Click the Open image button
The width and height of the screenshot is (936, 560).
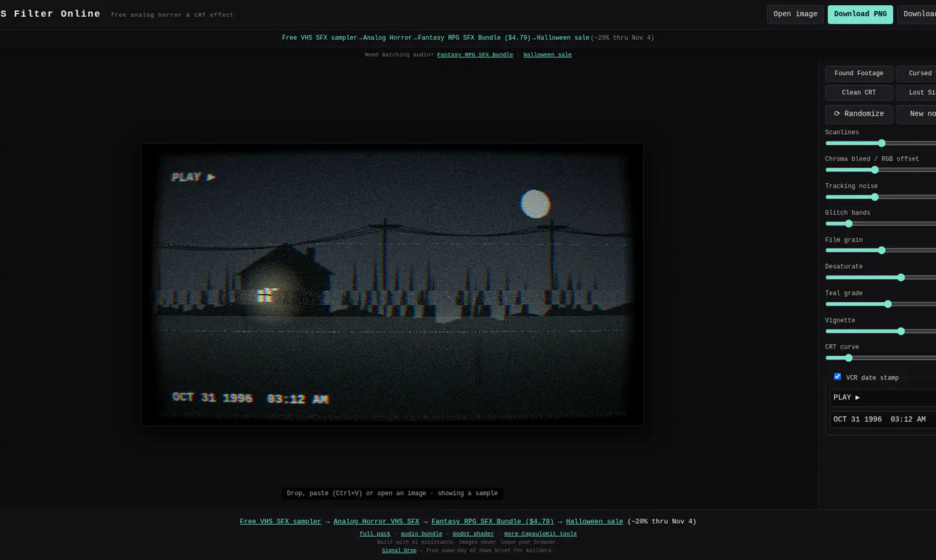click(x=795, y=14)
